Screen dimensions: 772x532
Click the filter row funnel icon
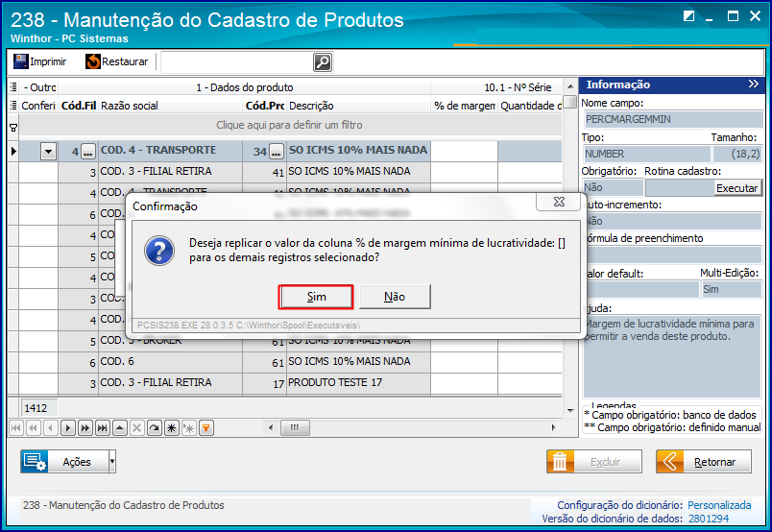(x=13, y=128)
